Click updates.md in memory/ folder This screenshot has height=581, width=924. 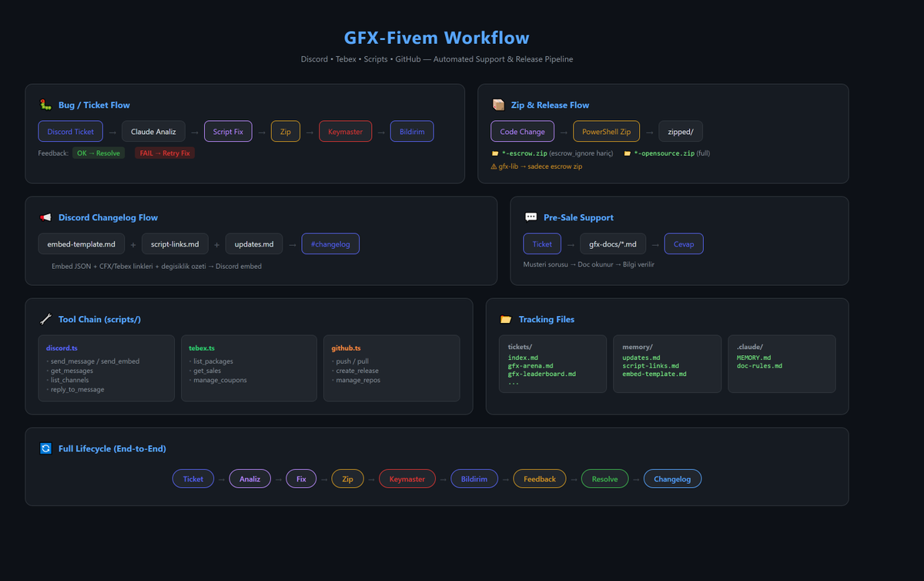click(641, 358)
